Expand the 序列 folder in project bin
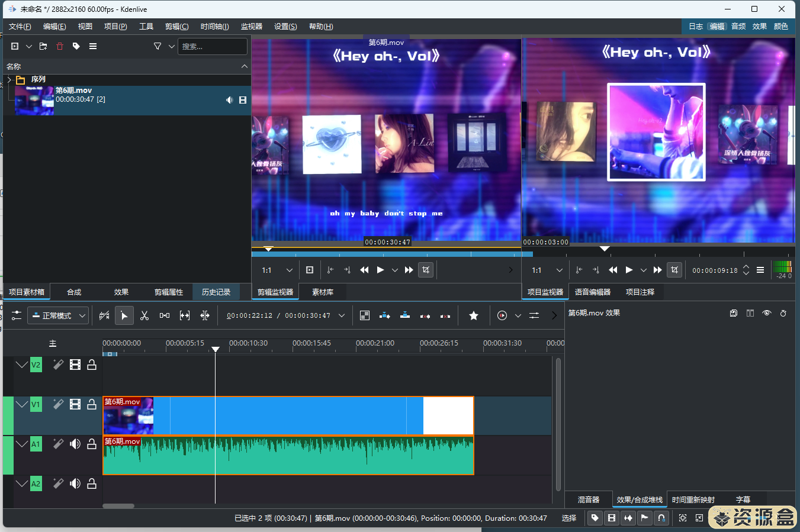This screenshot has height=532, width=800. [x=9, y=79]
